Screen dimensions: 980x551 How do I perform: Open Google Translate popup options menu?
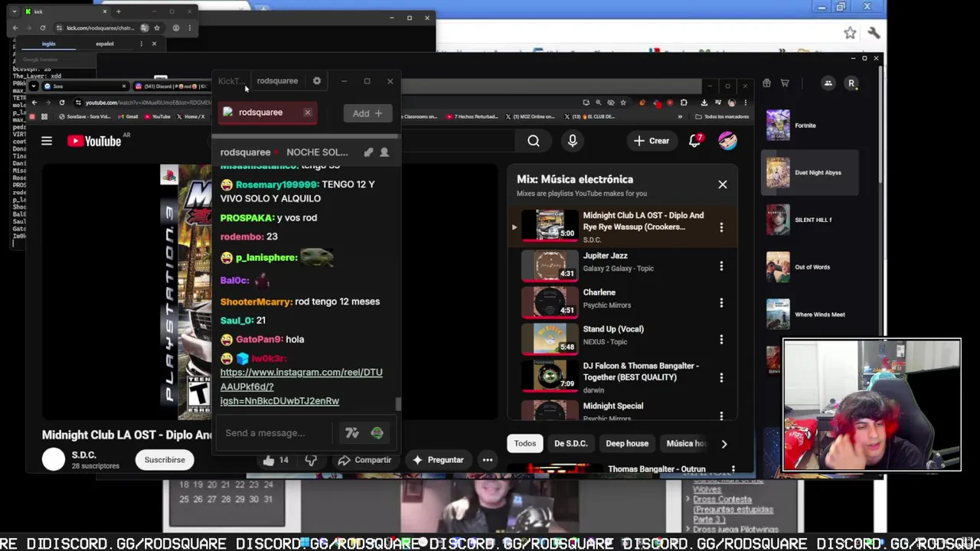[141, 44]
